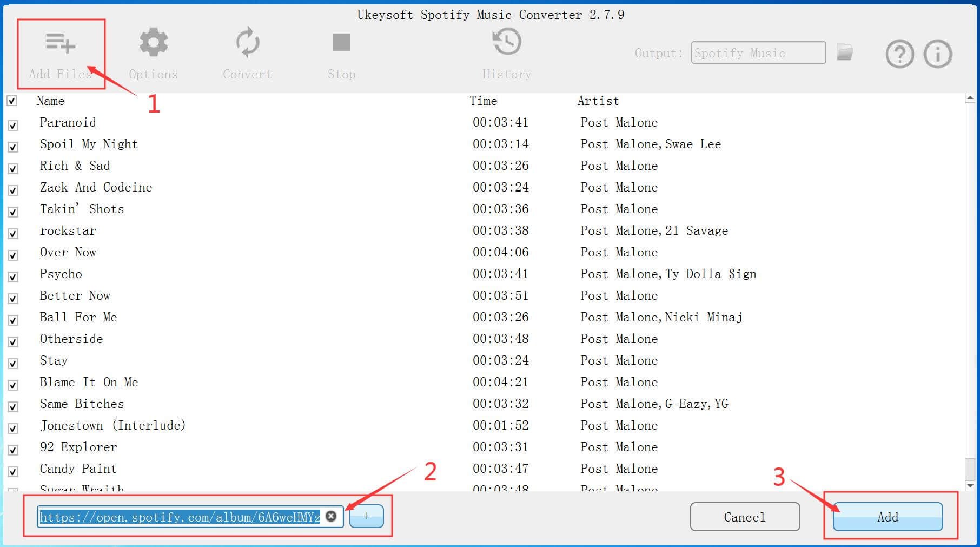Click the 00:03:14 time value
980x547 pixels.
point(501,144)
